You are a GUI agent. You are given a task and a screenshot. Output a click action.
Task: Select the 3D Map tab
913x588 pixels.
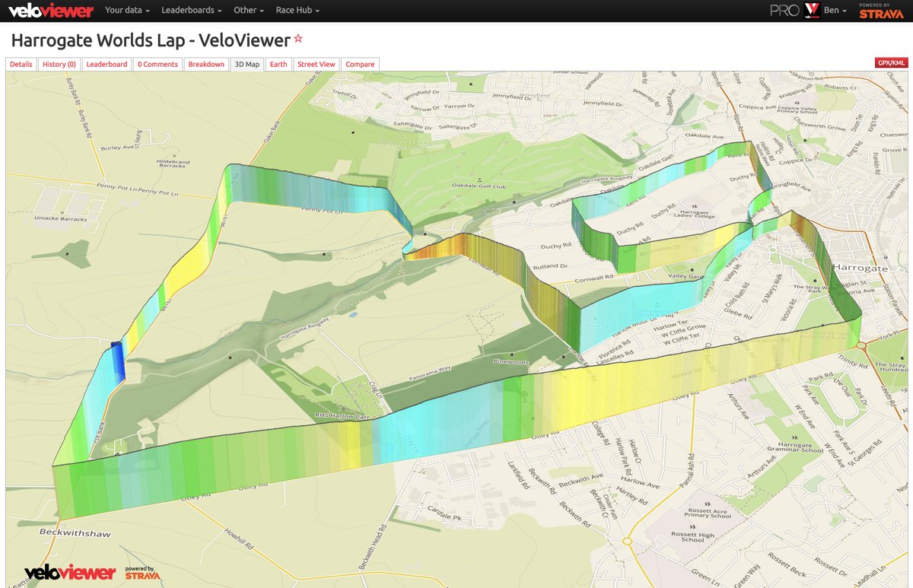tap(247, 65)
